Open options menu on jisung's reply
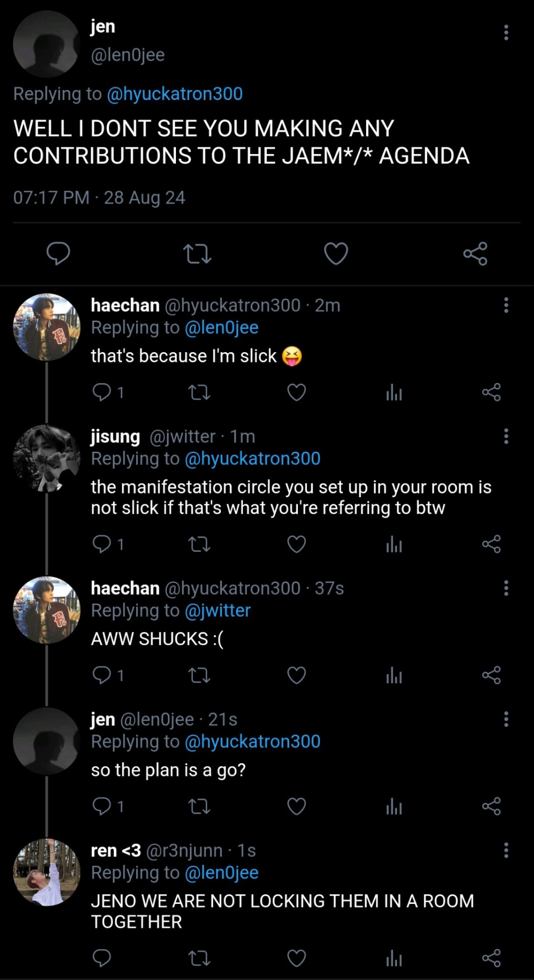This screenshot has height=980, width=534. pyautogui.click(x=506, y=436)
